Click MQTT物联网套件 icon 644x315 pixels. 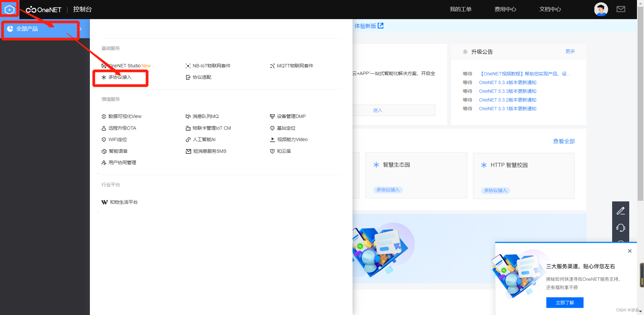click(272, 66)
